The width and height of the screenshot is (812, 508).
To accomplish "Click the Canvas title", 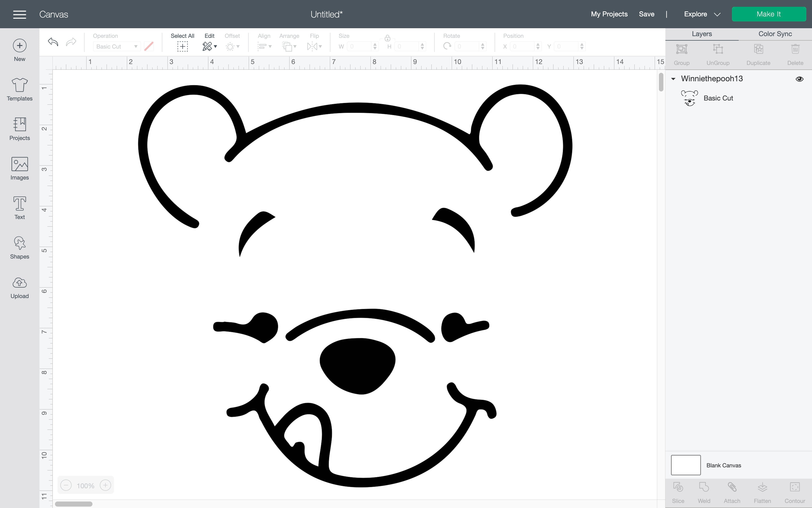I will (54, 14).
